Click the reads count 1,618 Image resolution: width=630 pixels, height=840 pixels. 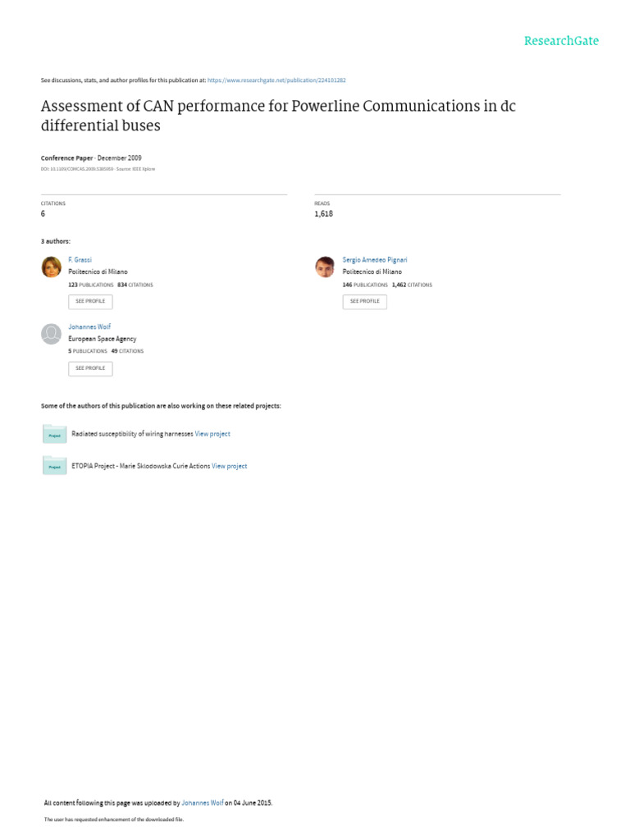click(x=323, y=214)
